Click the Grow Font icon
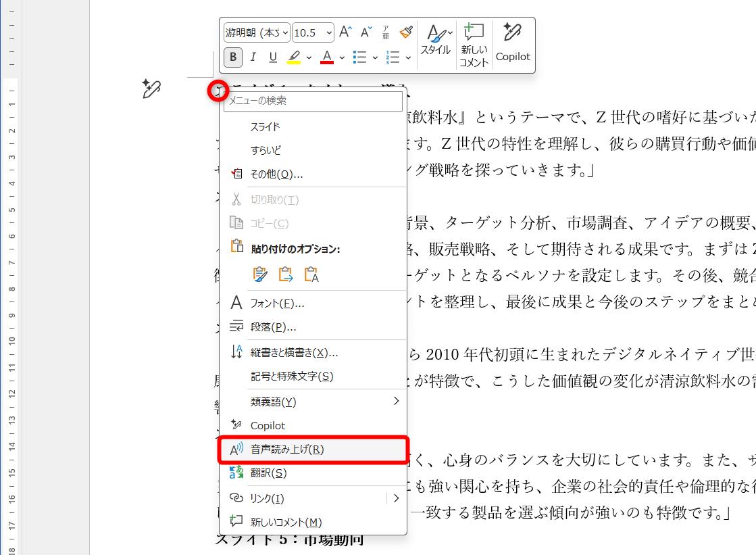 pos(345,30)
